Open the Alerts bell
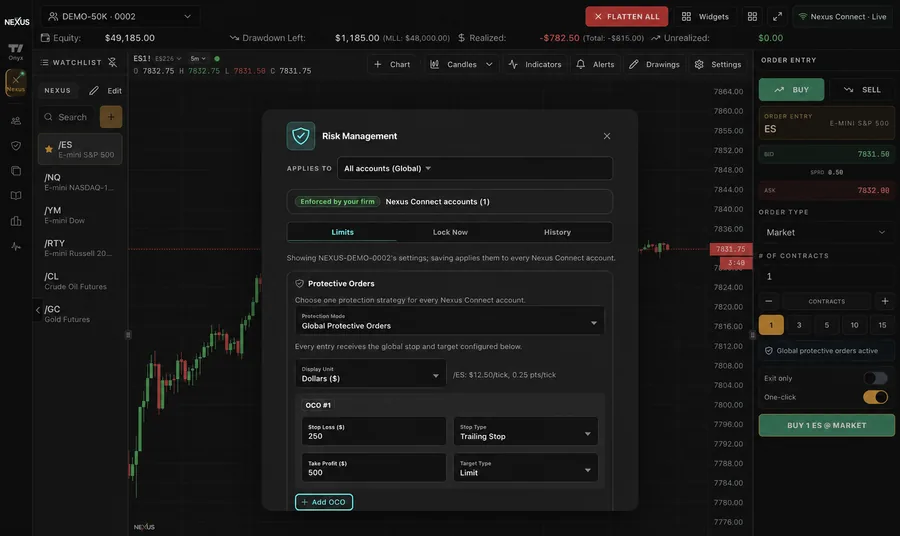 coord(595,64)
